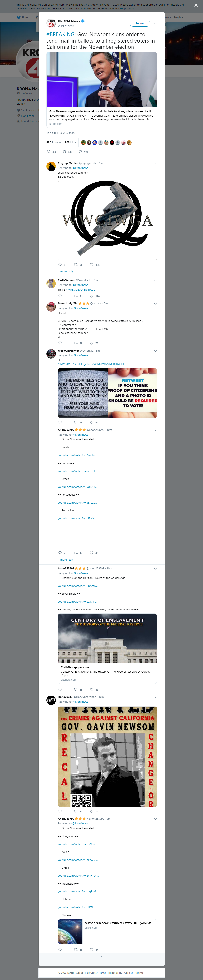Reply to the KRON4 News main tweet
203x980 pixels.
point(49,151)
